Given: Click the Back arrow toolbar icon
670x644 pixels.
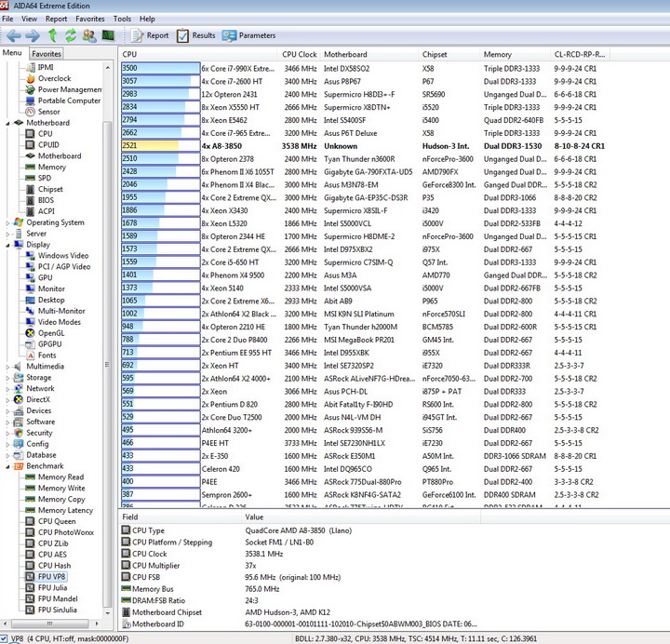Looking at the screenshot, I should point(14,35).
